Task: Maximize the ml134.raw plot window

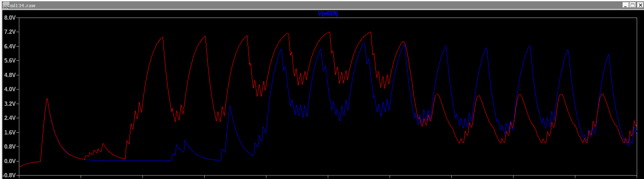Action: click(x=632, y=5)
